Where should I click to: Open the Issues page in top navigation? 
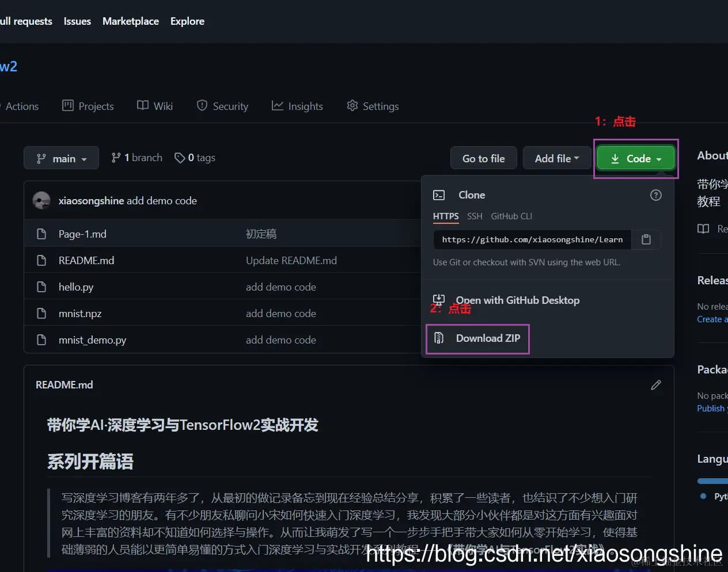coord(77,21)
